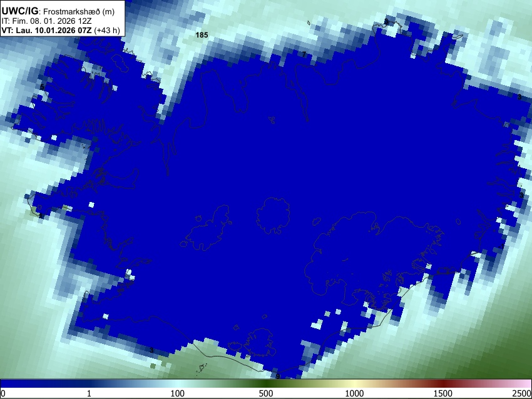Click the valid time line 'VT: Lau. 10.01.2026 07Z'
The image size is (532, 399).
coord(46,30)
